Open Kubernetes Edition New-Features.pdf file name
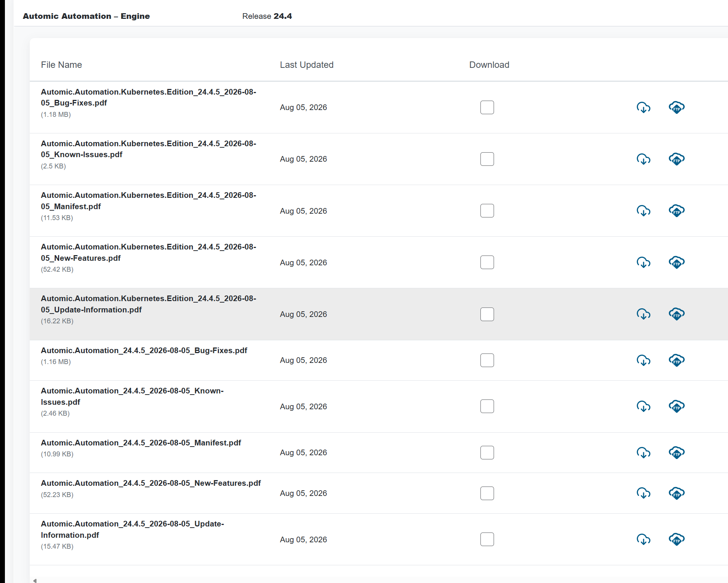 [x=148, y=252]
